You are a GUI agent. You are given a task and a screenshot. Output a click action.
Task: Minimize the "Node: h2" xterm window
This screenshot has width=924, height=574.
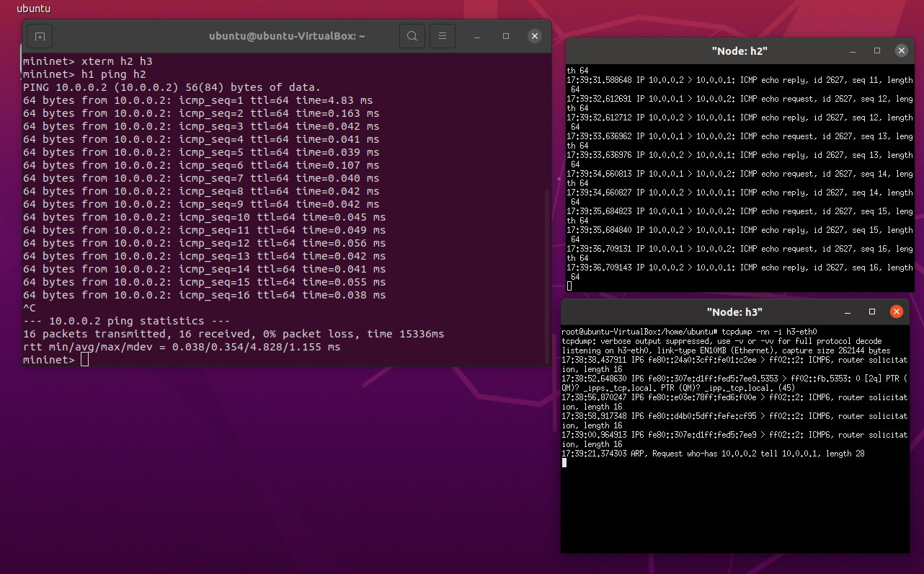click(853, 51)
